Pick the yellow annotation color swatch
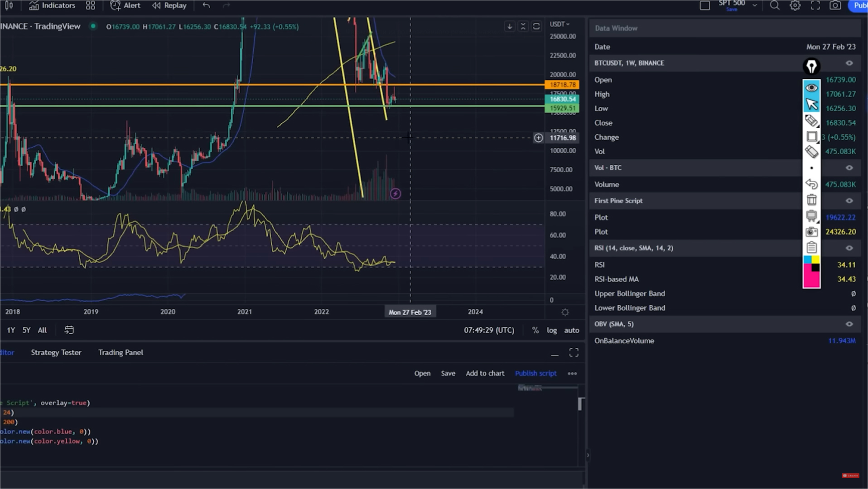Screen dimensions: 868x489 pyautogui.click(x=815, y=260)
